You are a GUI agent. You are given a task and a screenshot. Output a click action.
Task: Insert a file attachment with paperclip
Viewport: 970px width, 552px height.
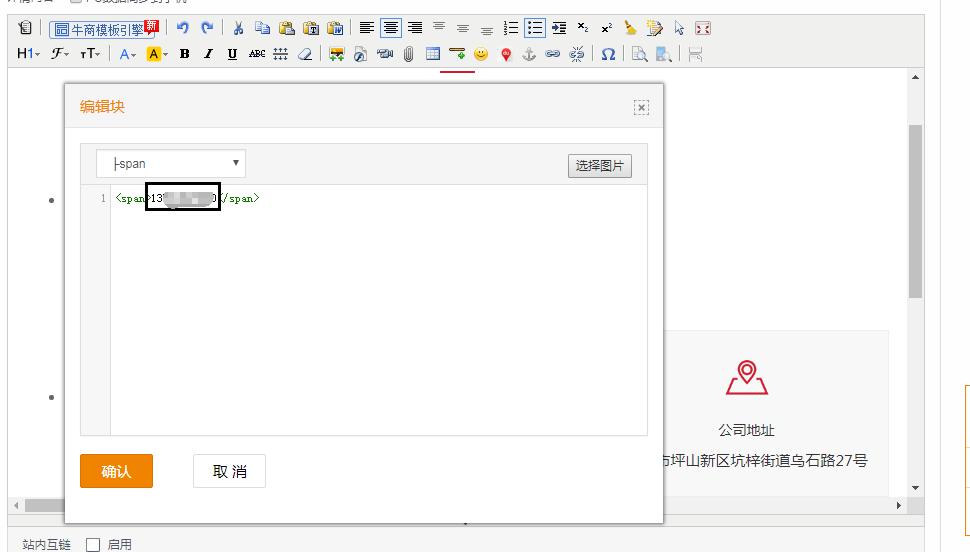[x=408, y=54]
